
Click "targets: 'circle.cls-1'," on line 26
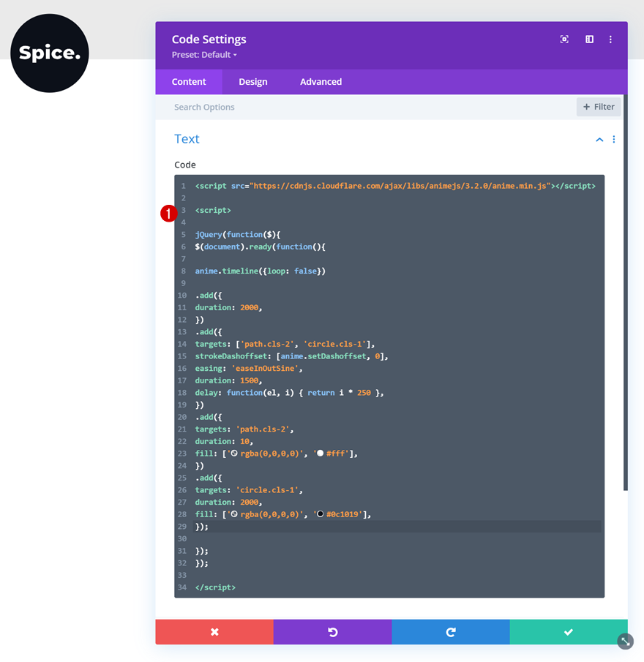point(249,490)
